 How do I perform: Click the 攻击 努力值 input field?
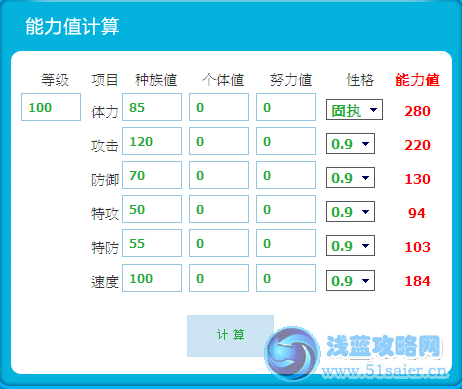click(286, 141)
